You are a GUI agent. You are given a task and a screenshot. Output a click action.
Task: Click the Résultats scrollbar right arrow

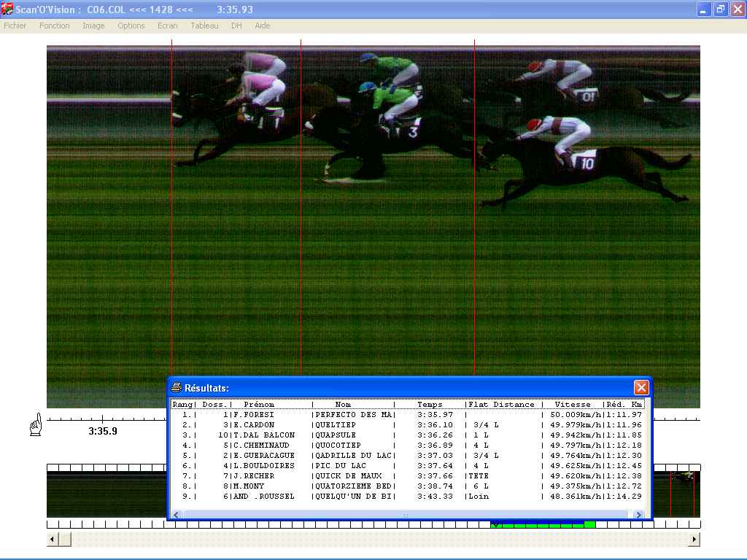[639, 515]
